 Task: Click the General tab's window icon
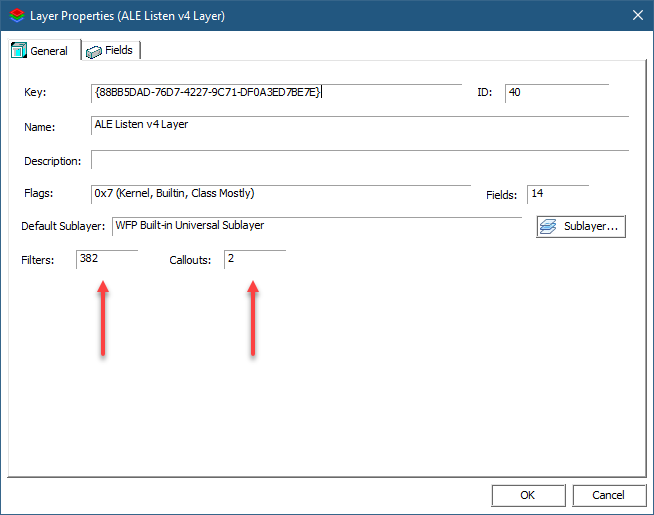point(18,51)
